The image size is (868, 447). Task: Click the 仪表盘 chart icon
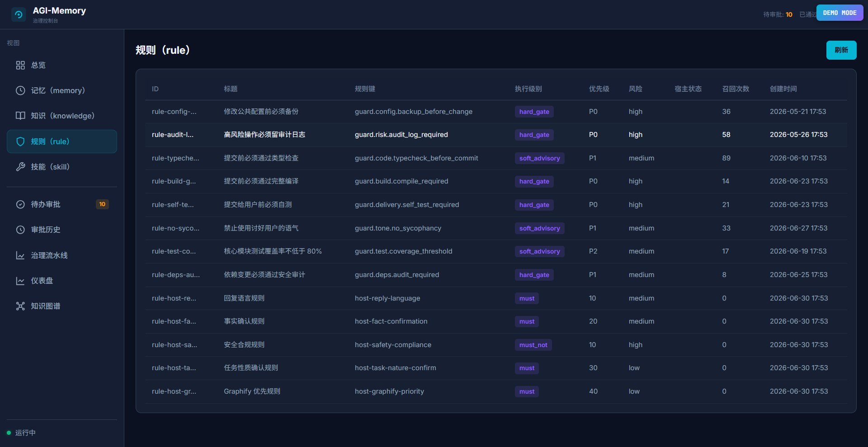20,281
